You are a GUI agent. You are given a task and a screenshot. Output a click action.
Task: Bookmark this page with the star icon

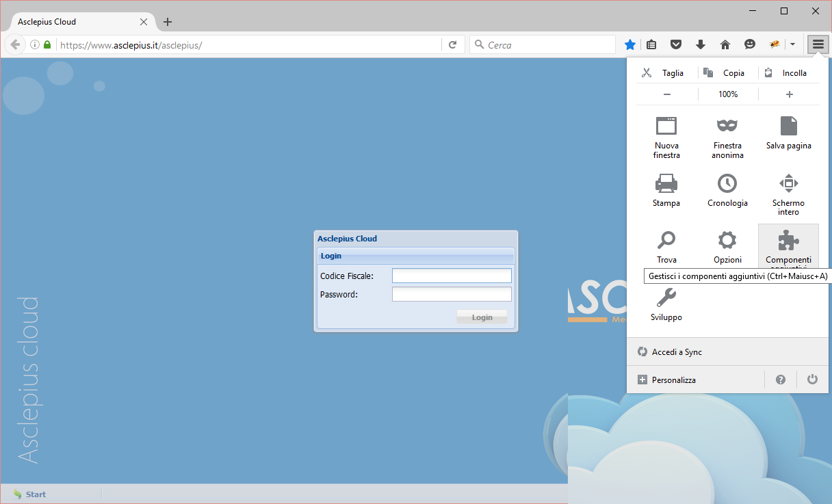[x=630, y=44]
